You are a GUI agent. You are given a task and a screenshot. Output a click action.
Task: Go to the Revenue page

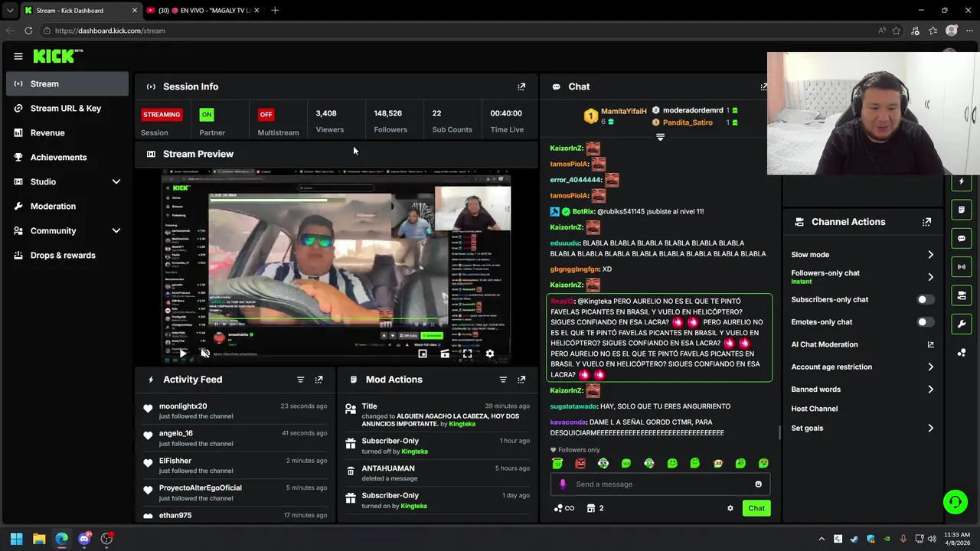coord(67,132)
